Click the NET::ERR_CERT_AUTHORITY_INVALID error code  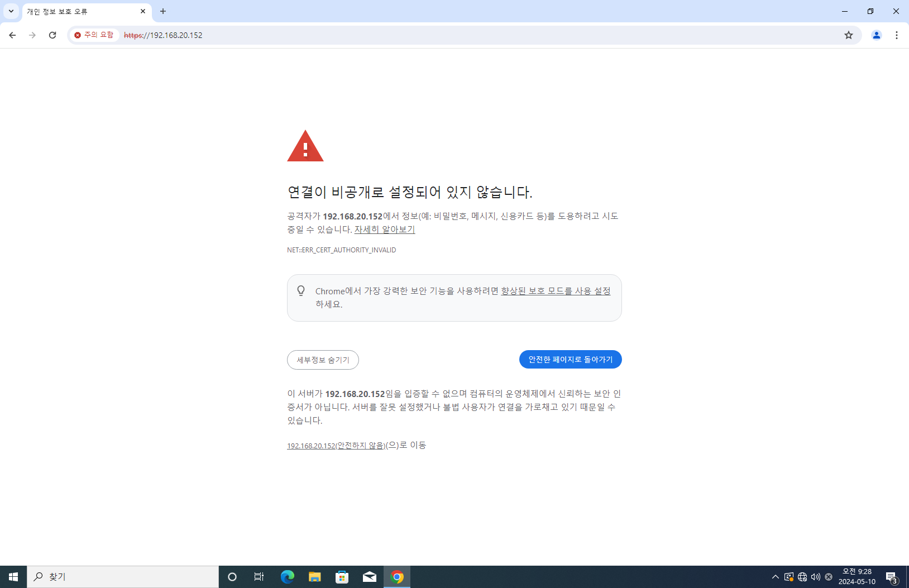click(x=342, y=250)
